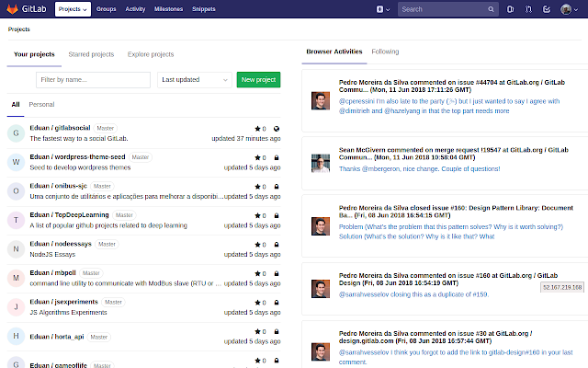Expand the Projects dropdown in the navbar
Screen dimensions: 588x368
coord(73,9)
